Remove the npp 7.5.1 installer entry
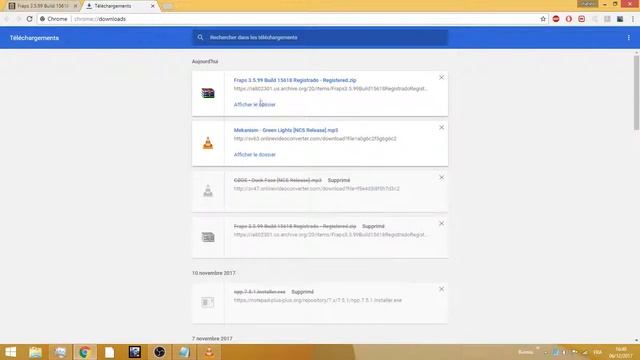Screen dimensions: 640x360 tap(441, 289)
